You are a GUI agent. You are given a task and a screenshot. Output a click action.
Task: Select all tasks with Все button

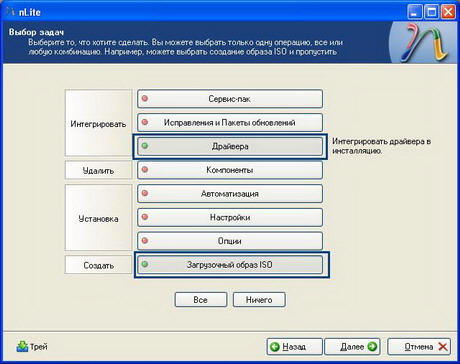click(201, 300)
